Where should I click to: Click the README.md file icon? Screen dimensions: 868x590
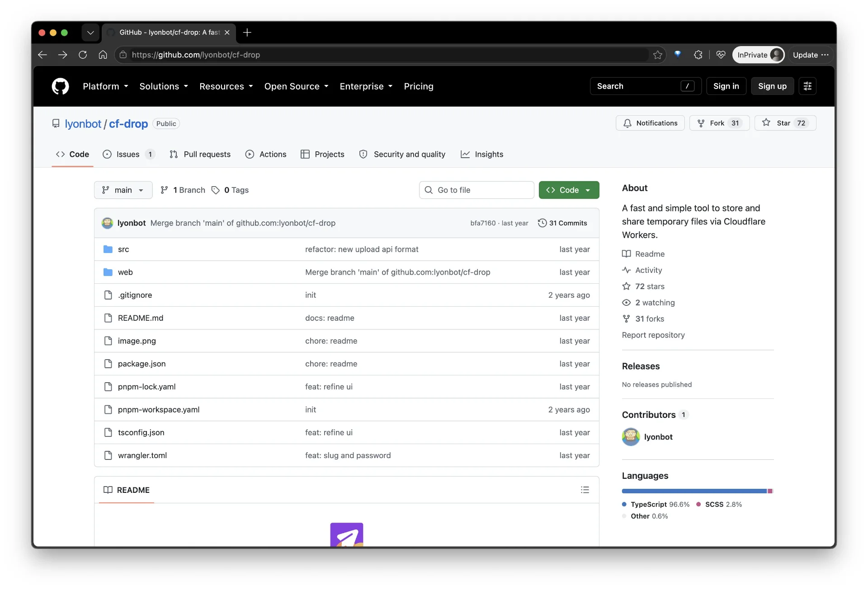pyautogui.click(x=108, y=318)
